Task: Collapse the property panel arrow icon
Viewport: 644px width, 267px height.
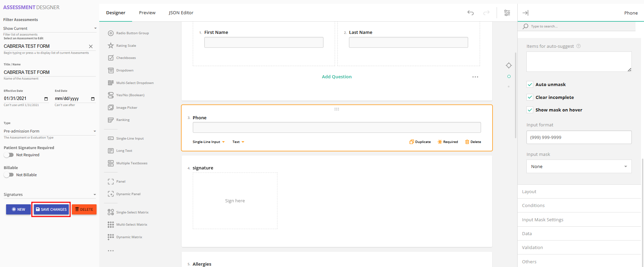Action: tap(525, 13)
